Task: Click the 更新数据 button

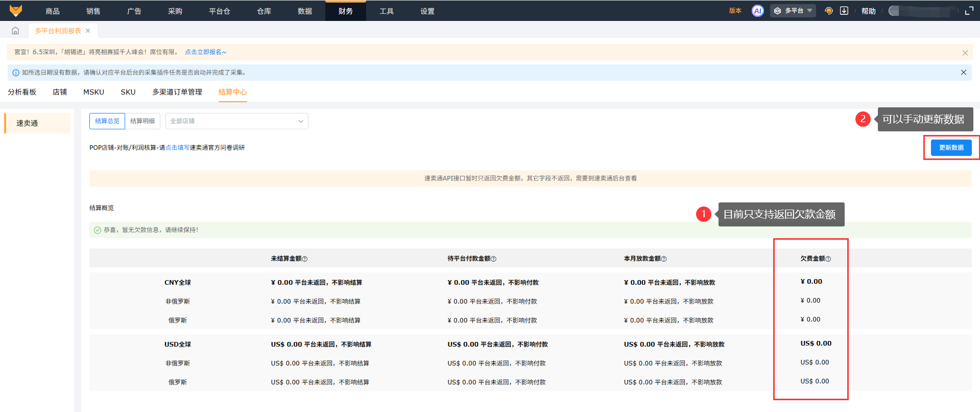Action: (x=951, y=148)
